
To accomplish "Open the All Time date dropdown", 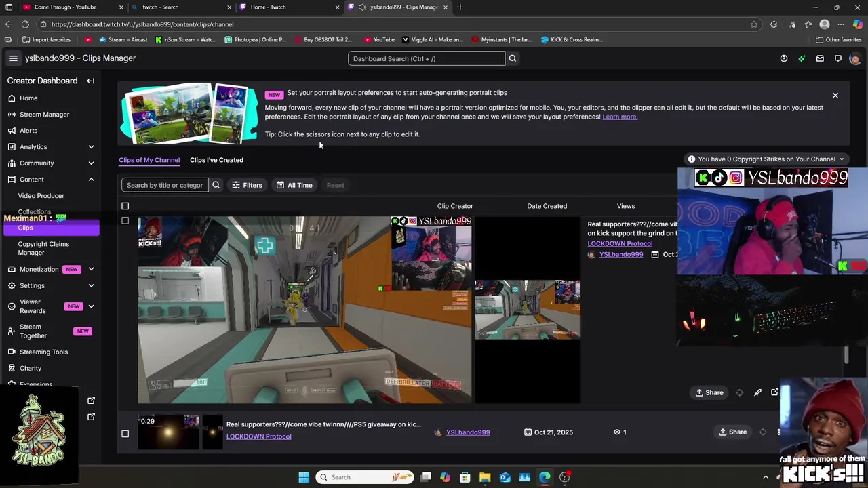I will pyautogui.click(x=294, y=185).
